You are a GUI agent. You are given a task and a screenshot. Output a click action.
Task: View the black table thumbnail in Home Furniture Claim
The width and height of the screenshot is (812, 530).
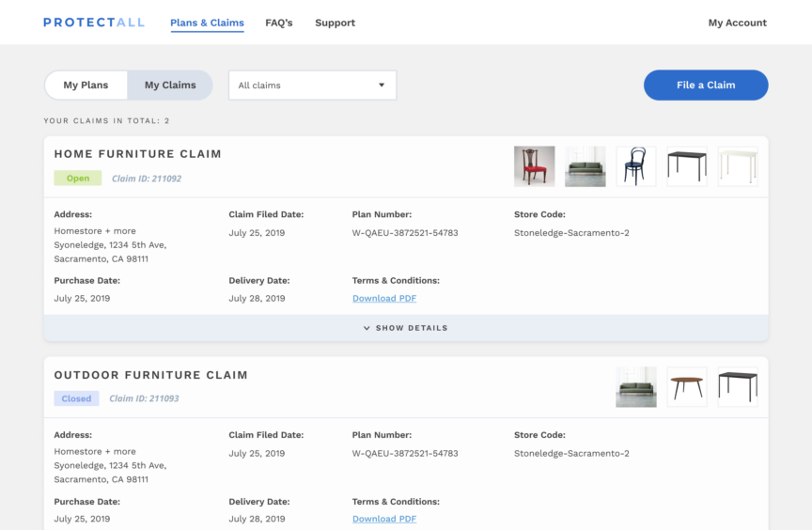click(x=687, y=166)
